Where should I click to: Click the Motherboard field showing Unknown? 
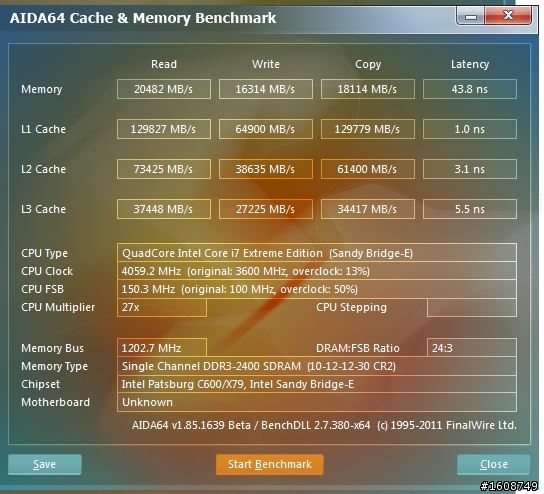click(x=317, y=402)
